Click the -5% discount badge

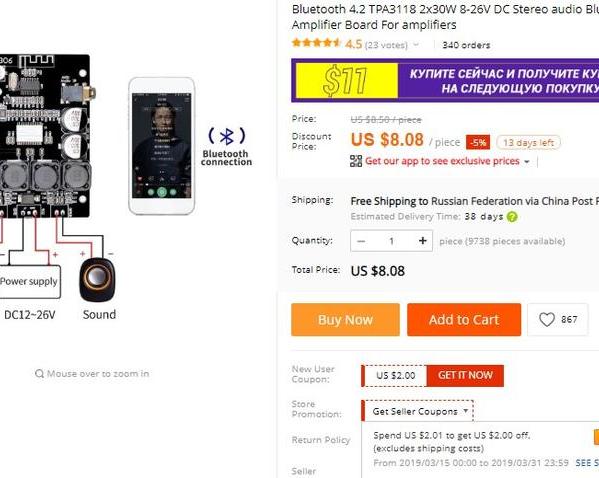click(478, 143)
